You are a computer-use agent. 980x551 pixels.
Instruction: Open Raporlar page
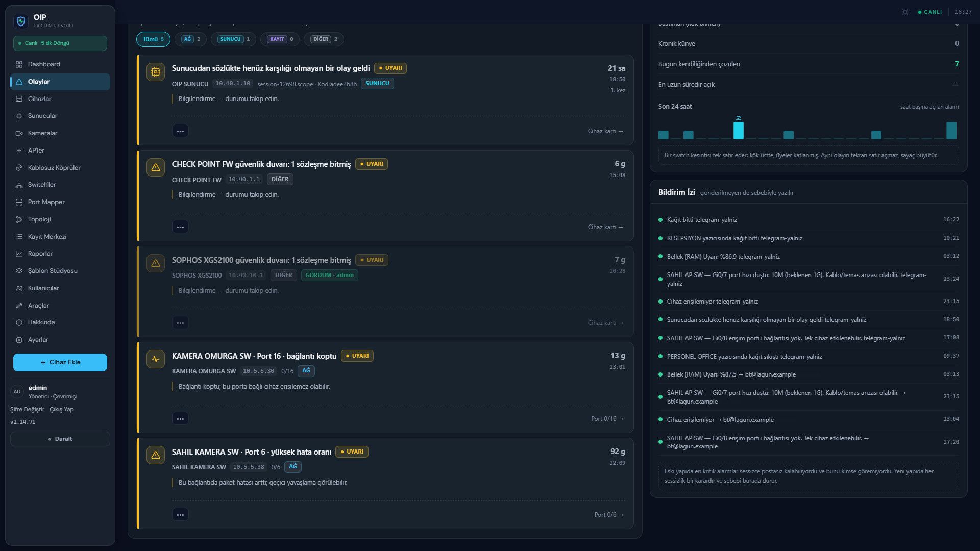coord(60,254)
